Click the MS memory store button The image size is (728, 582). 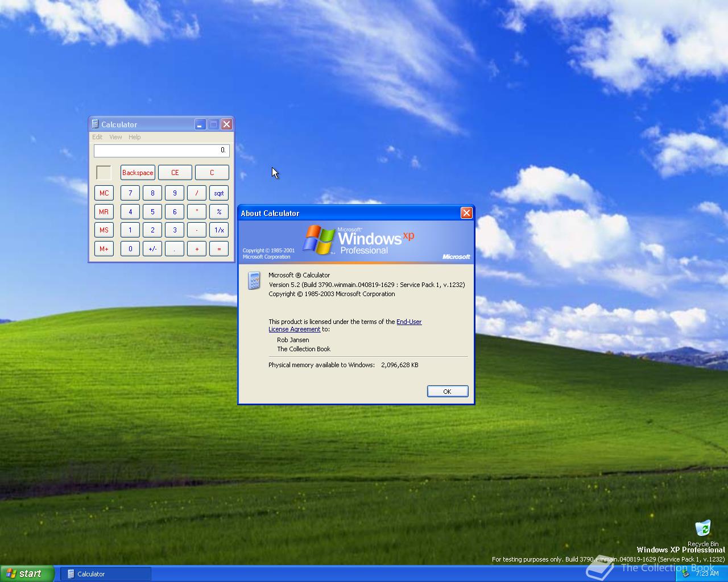(104, 230)
